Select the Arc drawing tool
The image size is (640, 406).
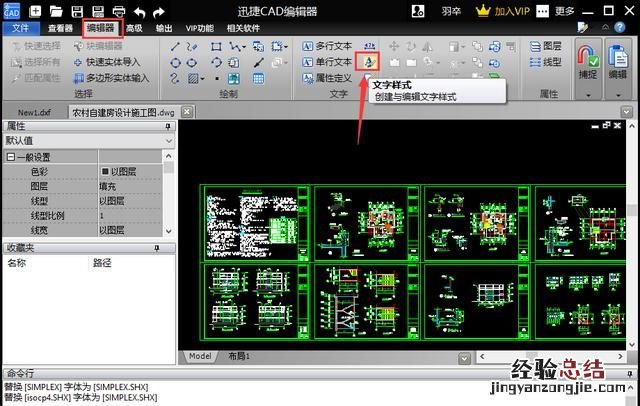216,62
